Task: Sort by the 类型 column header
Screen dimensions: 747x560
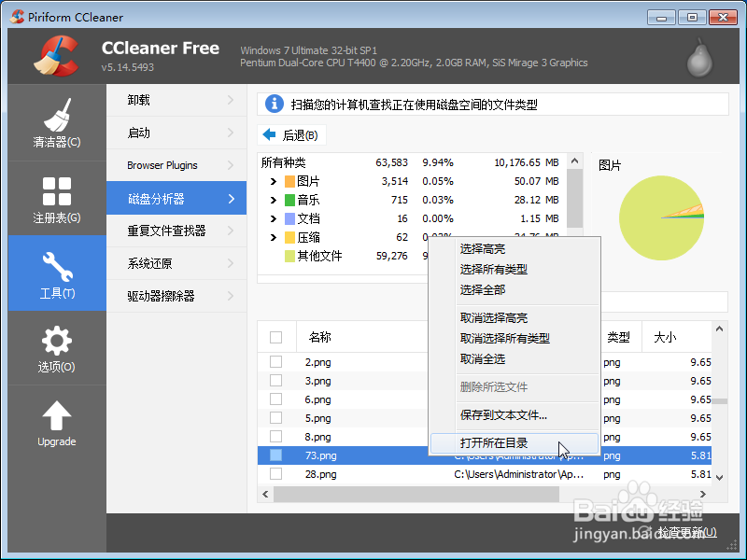Action: coord(619,337)
